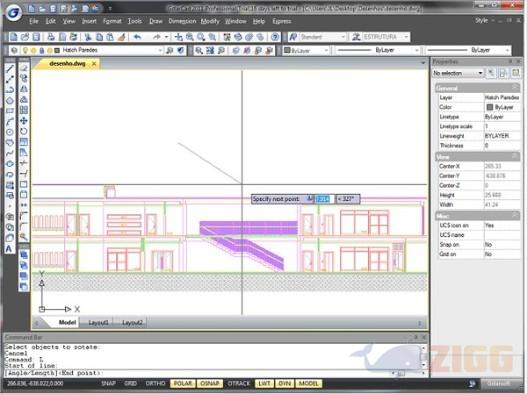Viewport: 527px width, 394px height.
Task: Click the Save icon in Standard toolbar
Action: [36, 37]
